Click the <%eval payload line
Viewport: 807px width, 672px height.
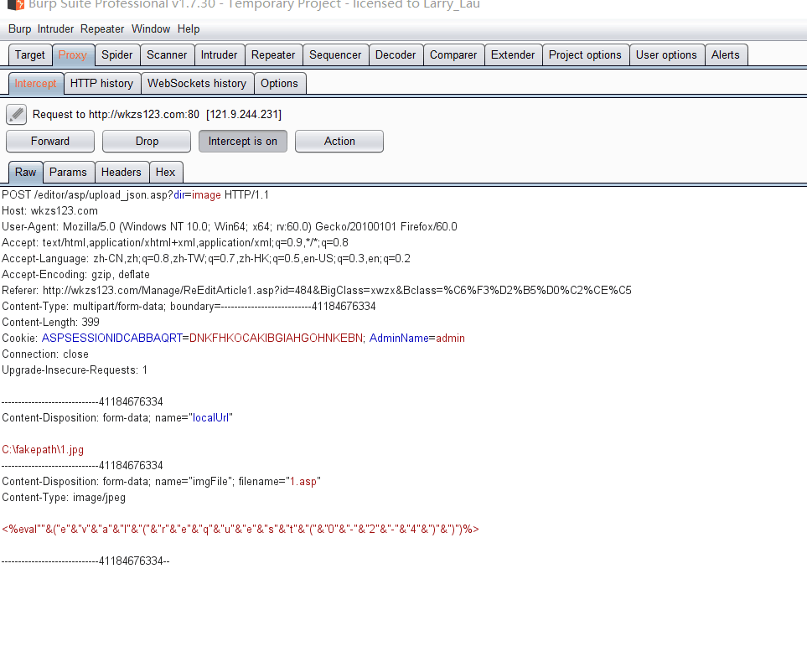[241, 530]
